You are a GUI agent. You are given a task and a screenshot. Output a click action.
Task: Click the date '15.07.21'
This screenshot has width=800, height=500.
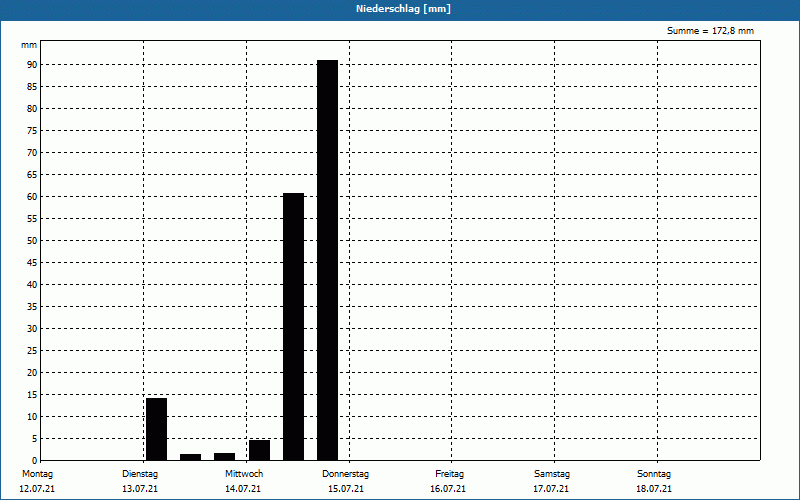pos(346,489)
